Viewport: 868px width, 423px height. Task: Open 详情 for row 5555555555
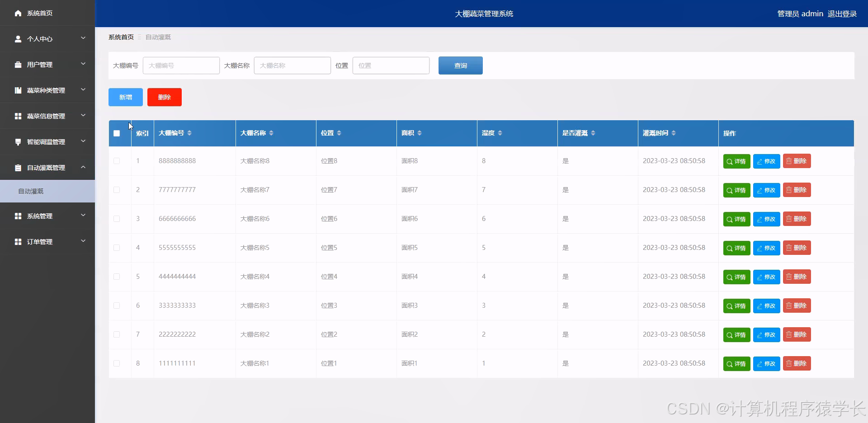click(737, 248)
